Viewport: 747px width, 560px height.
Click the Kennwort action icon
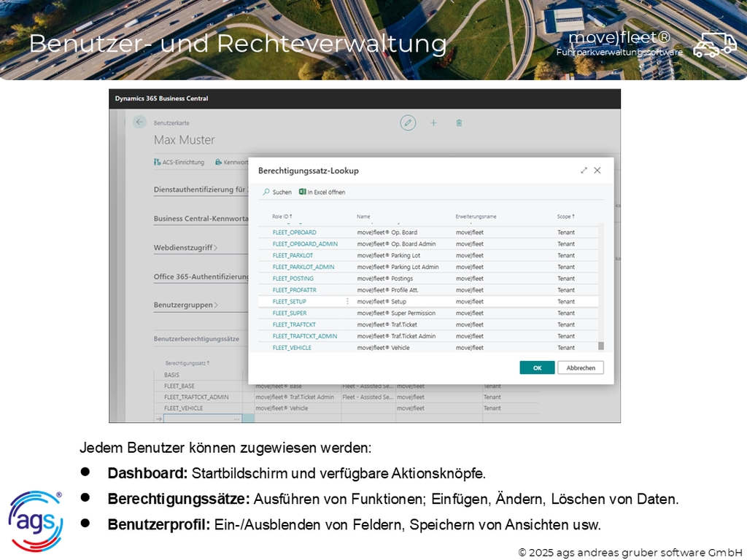point(218,162)
